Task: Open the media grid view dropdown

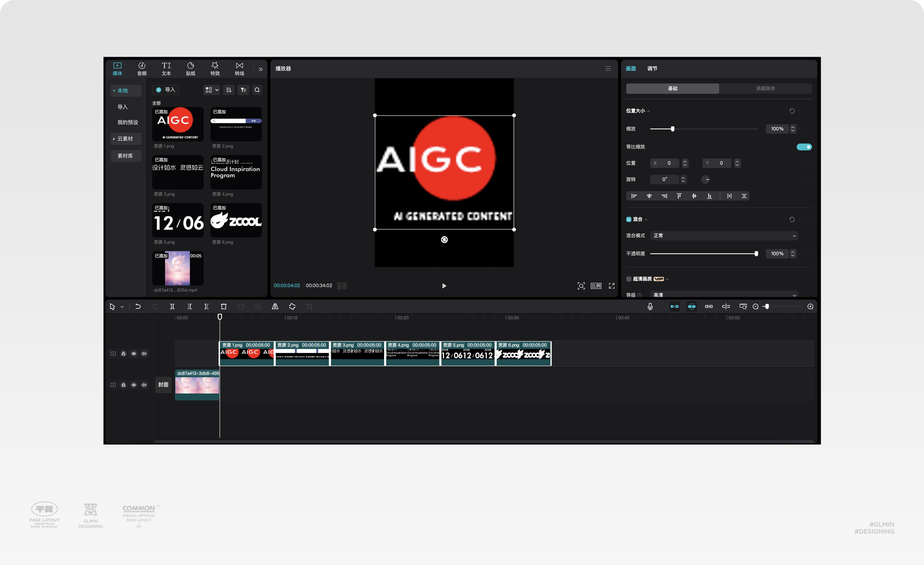Action: click(212, 90)
